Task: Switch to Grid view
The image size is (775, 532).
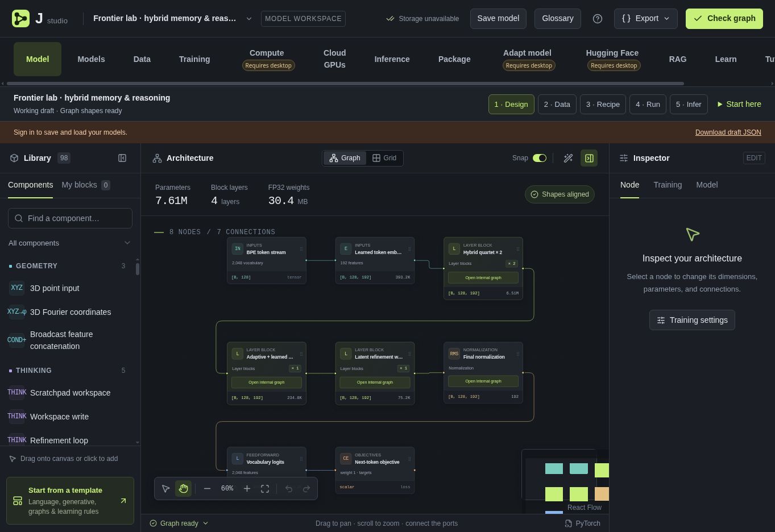Action: (x=384, y=158)
